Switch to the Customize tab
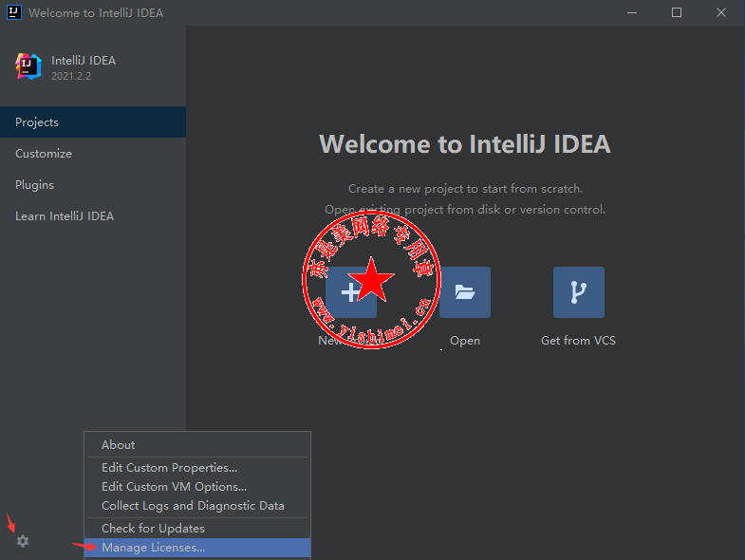The image size is (745, 560). [x=93, y=154]
